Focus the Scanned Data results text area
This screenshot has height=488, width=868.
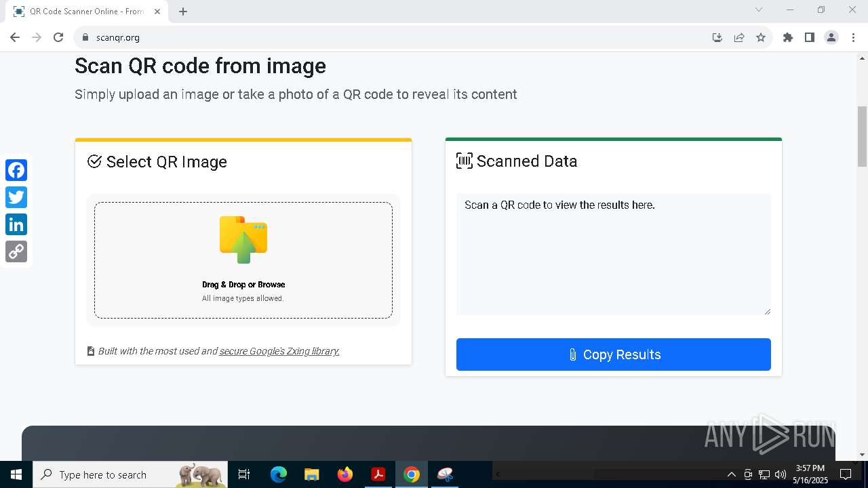[x=614, y=254]
